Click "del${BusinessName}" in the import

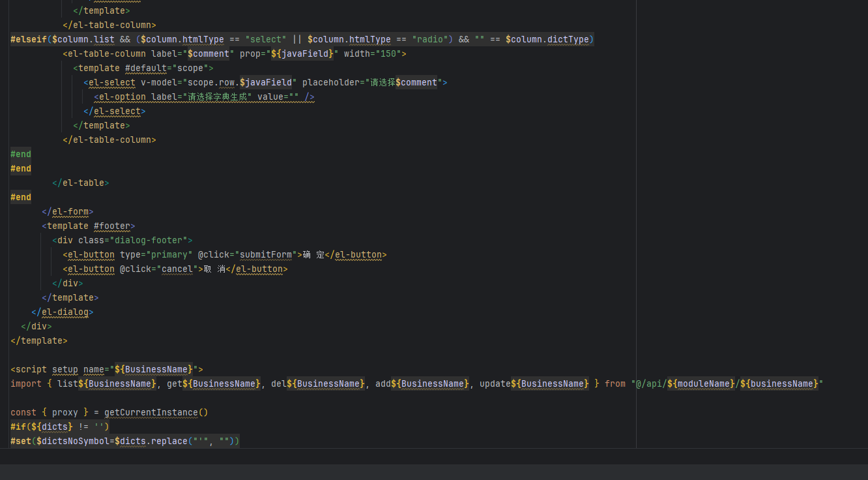click(x=318, y=384)
